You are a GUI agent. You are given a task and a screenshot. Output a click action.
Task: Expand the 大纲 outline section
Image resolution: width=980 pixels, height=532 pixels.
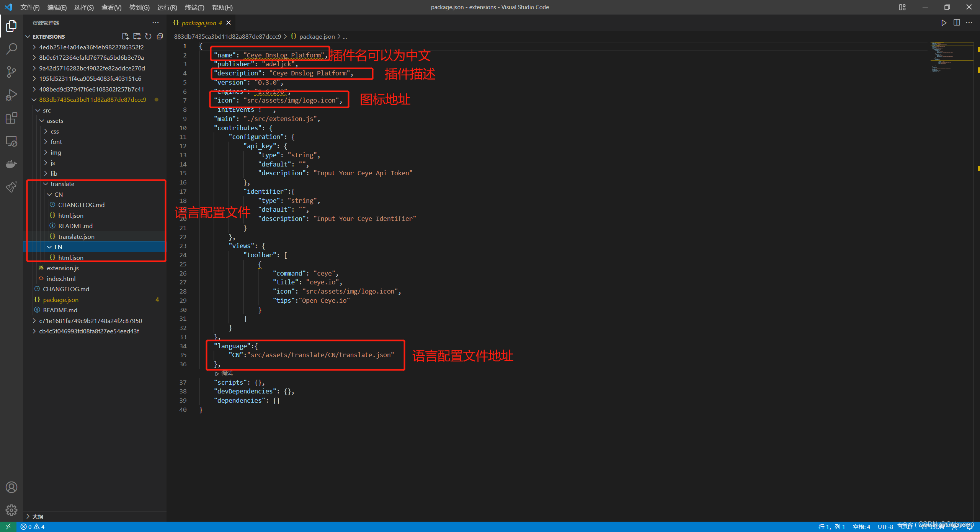(38, 516)
